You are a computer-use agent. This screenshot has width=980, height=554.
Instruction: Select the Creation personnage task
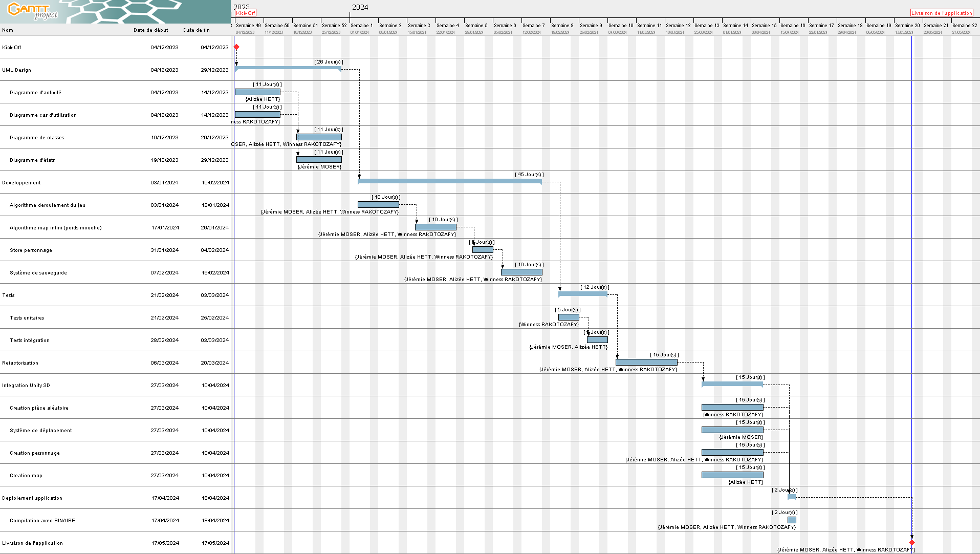(x=35, y=453)
